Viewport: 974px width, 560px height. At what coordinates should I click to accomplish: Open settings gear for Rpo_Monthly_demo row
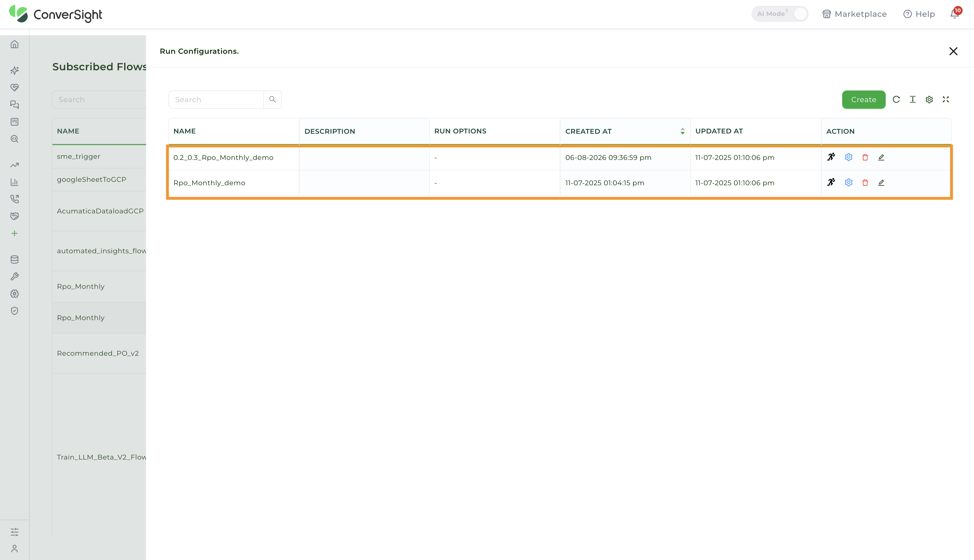click(848, 182)
